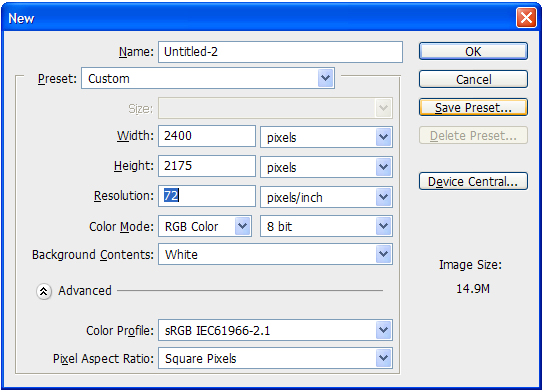Open the Background Contents White dropdown
The image size is (544, 392).
(275, 254)
